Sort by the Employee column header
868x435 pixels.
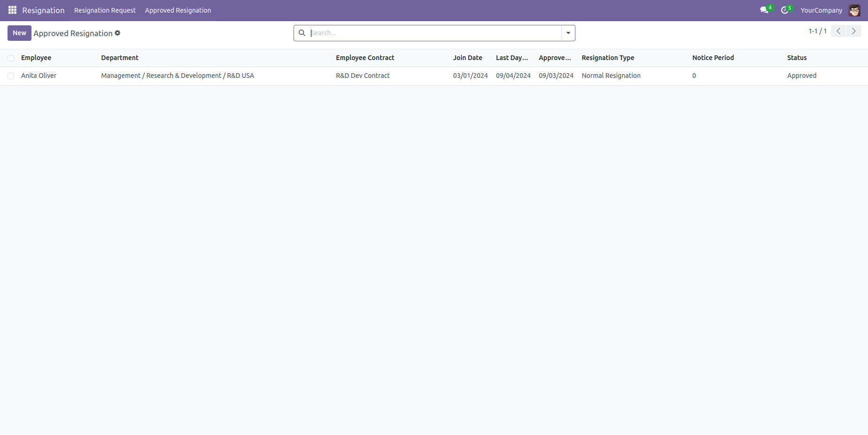click(36, 58)
